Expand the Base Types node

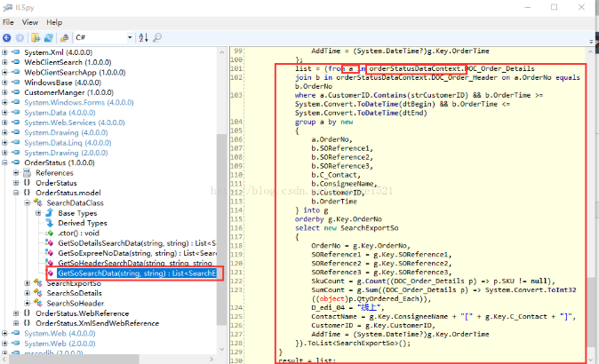(38, 212)
